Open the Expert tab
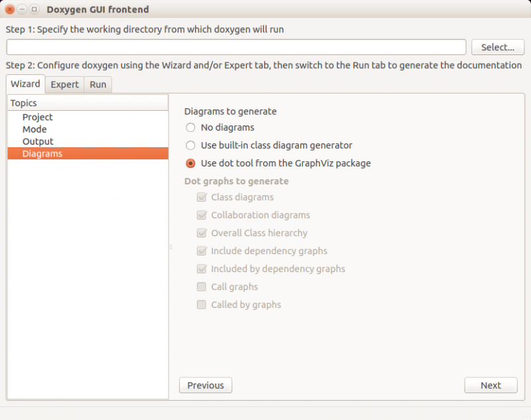This screenshot has height=420, width=531. pyautogui.click(x=64, y=84)
